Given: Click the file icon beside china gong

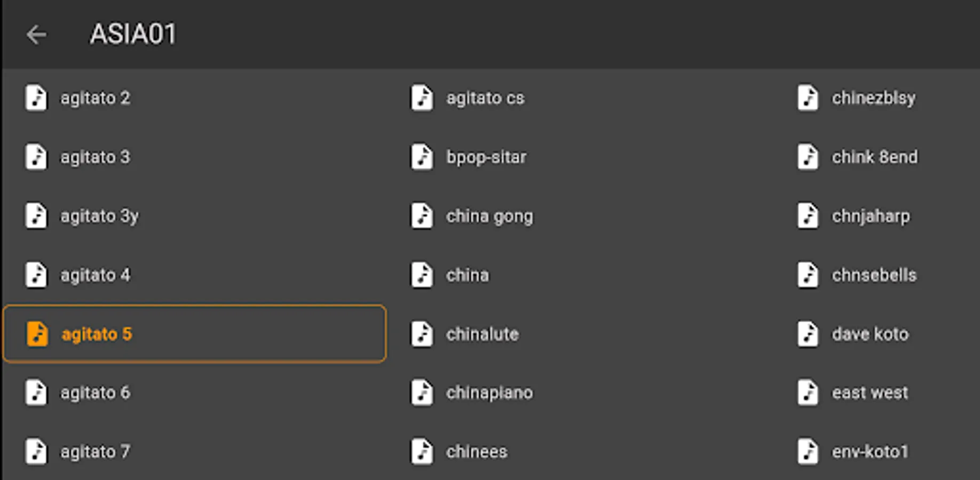Looking at the screenshot, I should click(x=422, y=216).
